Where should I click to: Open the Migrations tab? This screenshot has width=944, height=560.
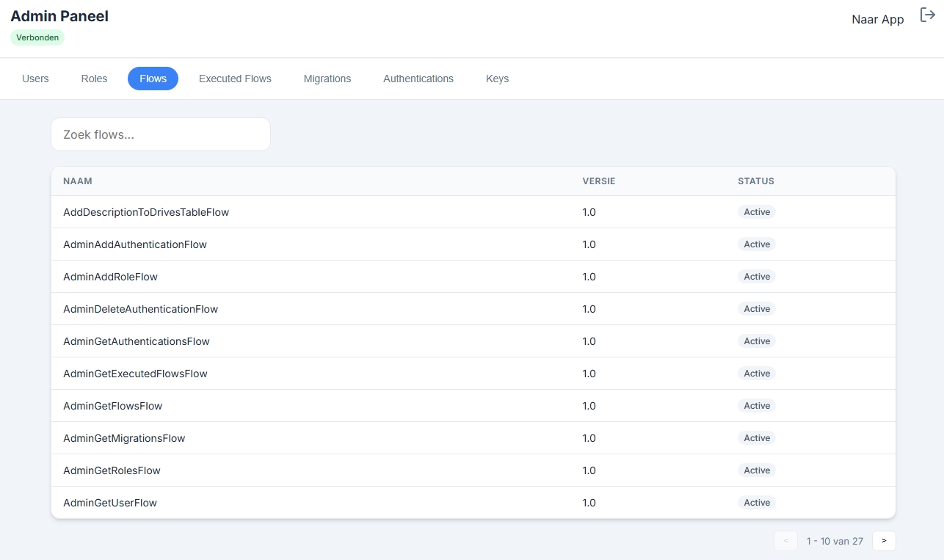point(327,79)
